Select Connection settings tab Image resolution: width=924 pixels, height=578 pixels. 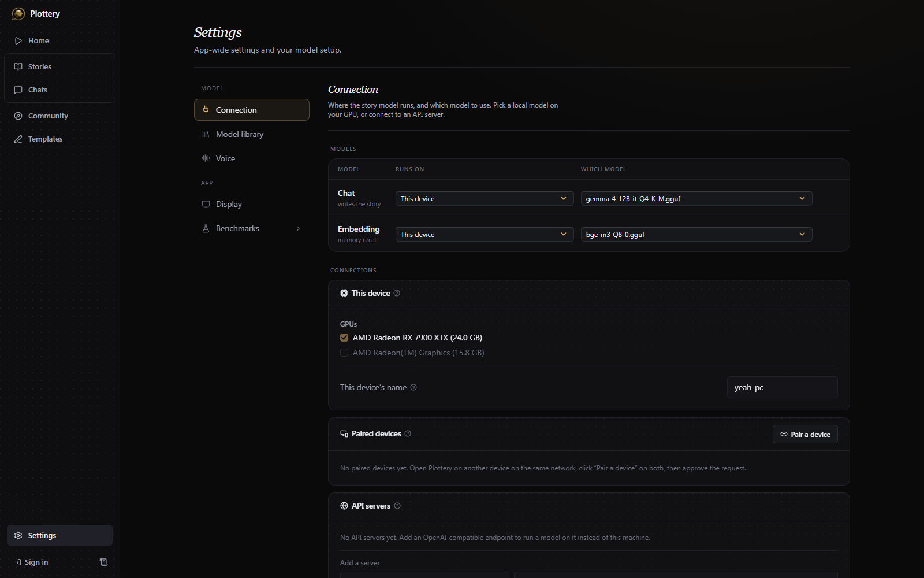[x=252, y=110]
